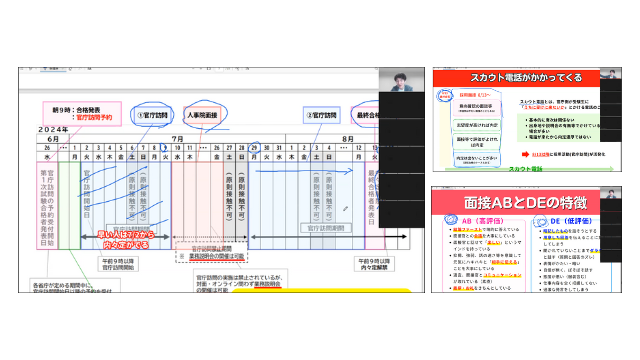This screenshot has height=360, width=640.
Task: Click the 7月 month header
Action: point(177,139)
